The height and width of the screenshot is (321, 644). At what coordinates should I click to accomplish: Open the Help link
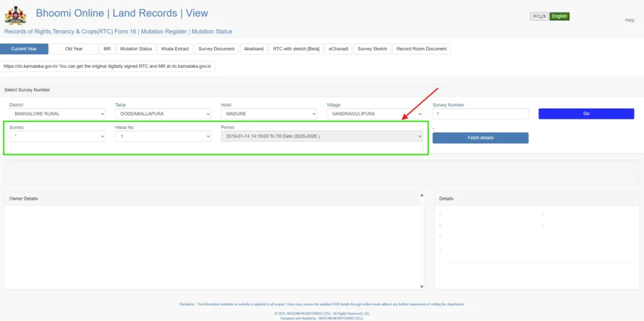[629, 20]
